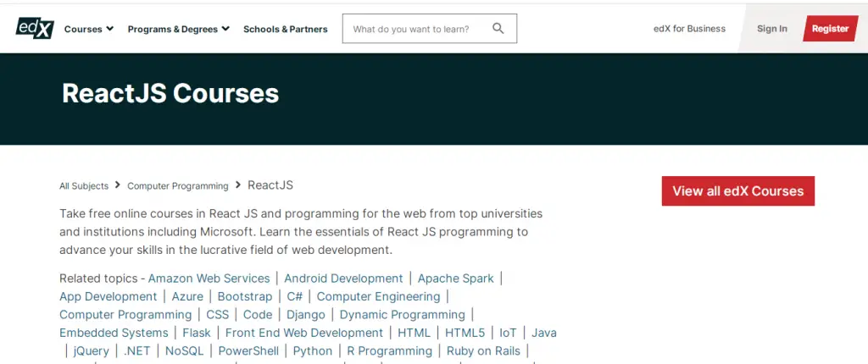868x364 pixels.
Task: Open the Bootstrap topic link
Action: pyautogui.click(x=245, y=296)
